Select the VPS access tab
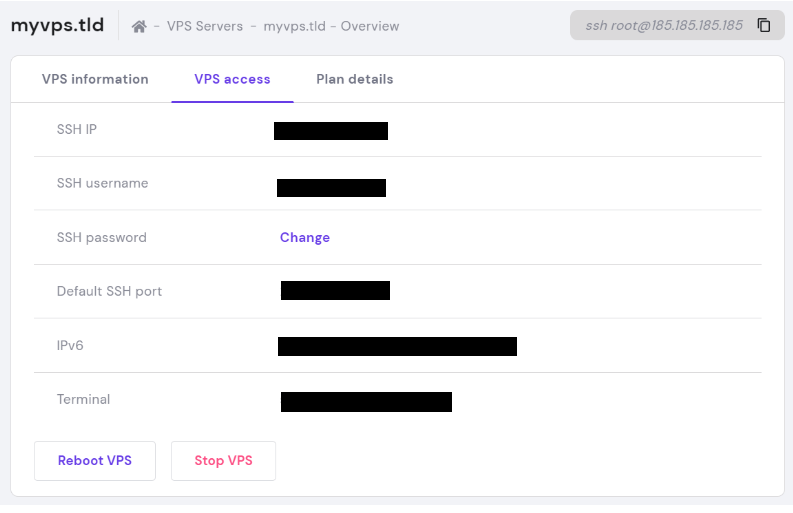 coord(232,79)
